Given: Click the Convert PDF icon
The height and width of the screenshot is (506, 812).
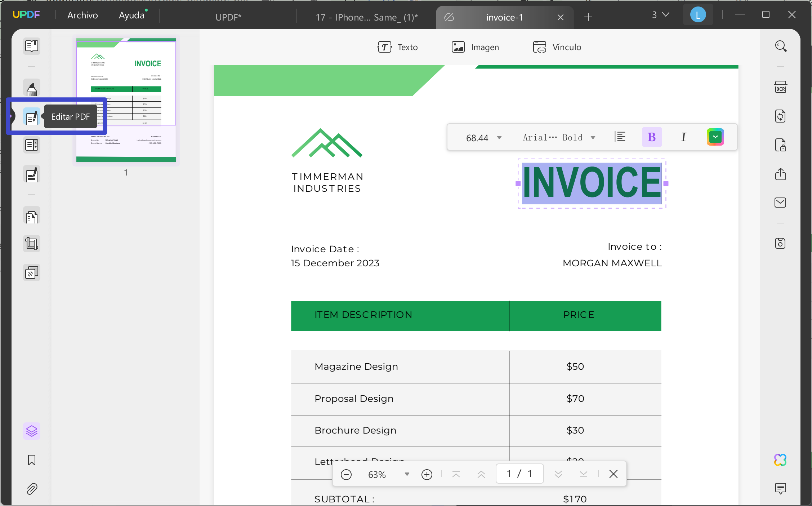Looking at the screenshot, I should 780,116.
